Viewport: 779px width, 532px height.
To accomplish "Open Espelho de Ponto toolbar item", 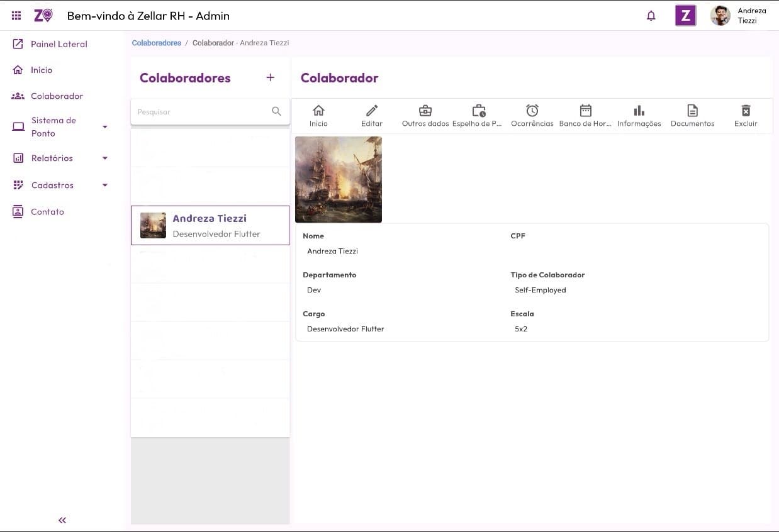I will pyautogui.click(x=479, y=111).
